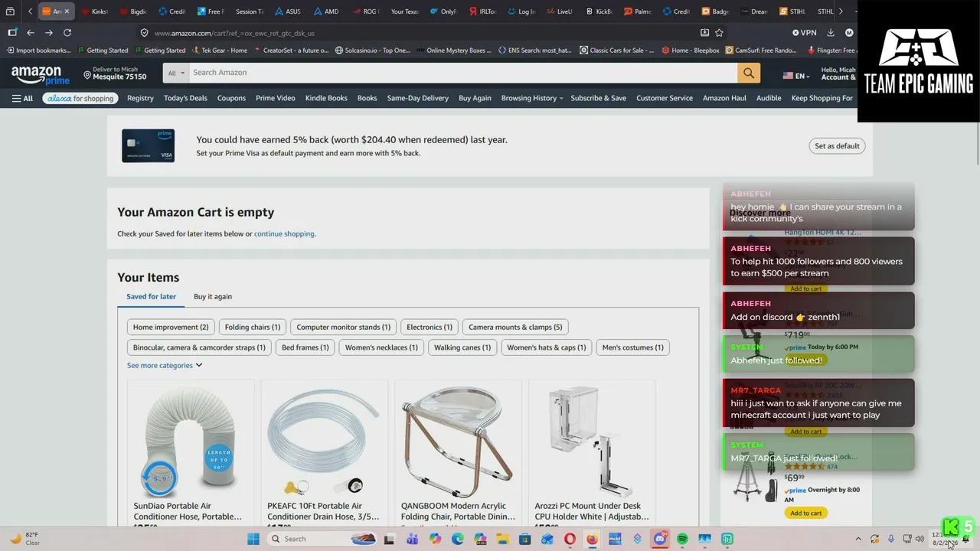Filter by 'Women's necklaces (1)' category
980x551 pixels.
tap(381, 347)
